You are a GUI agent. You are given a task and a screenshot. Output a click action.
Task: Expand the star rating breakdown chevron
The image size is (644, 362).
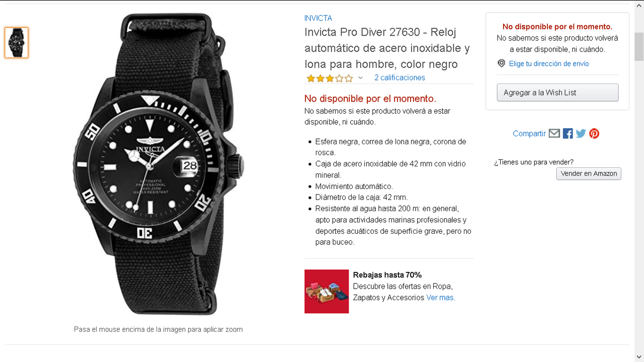[x=360, y=78]
